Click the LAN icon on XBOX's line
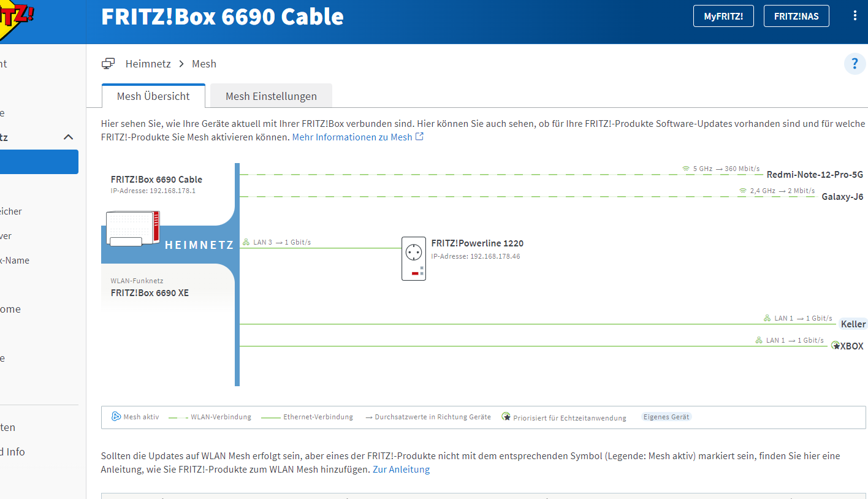The width and height of the screenshot is (868, 499). 759,340
